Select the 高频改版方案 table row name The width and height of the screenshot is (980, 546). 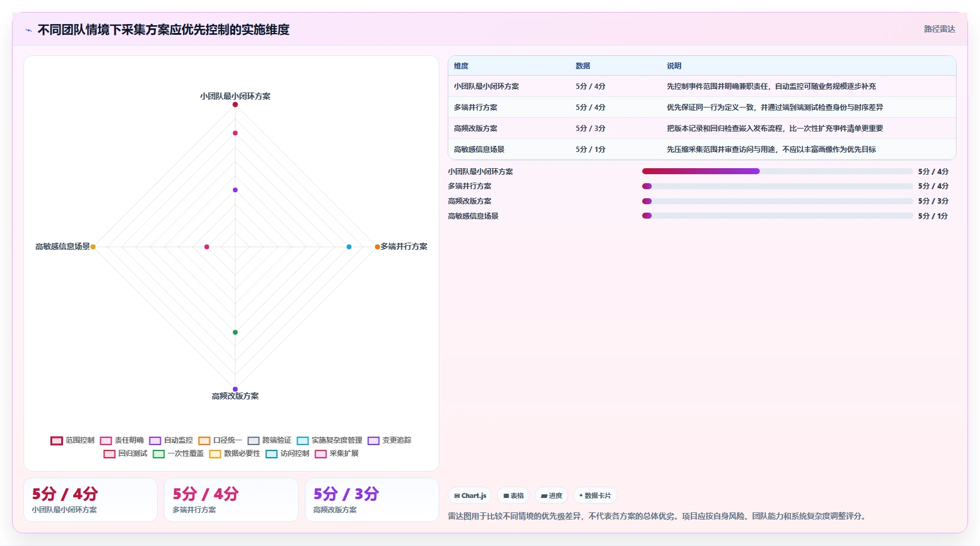click(x=475, y=129)
